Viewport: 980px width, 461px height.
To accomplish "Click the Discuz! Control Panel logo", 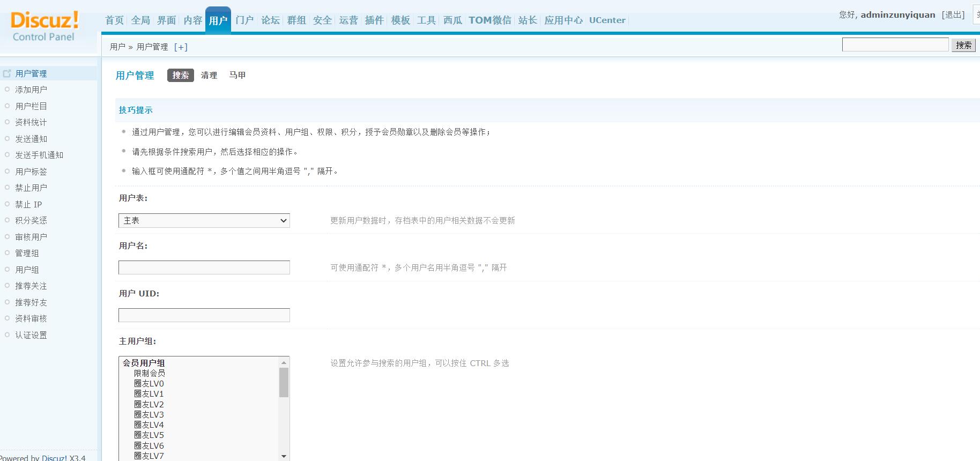I will tap(44, 26).
